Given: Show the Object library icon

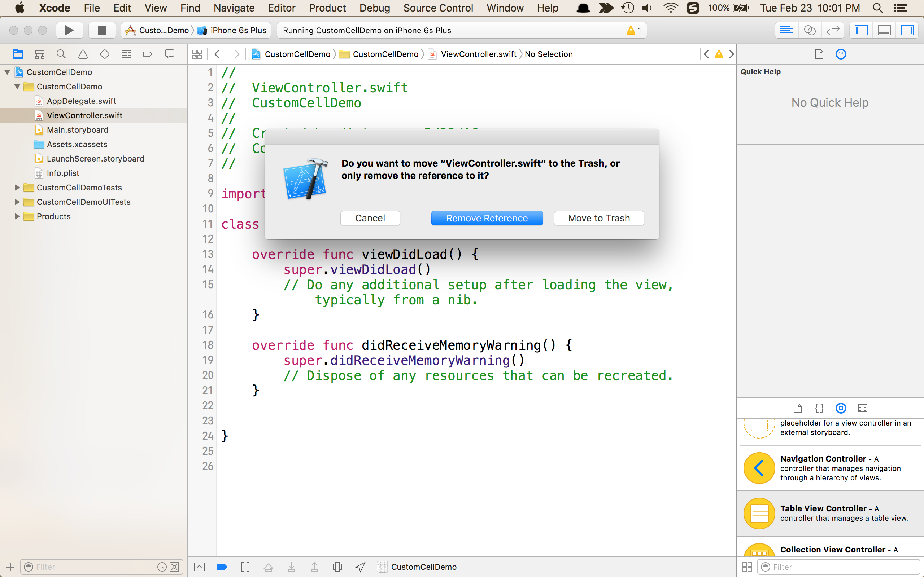Looking at the screenshot, I should click(841, 408).
